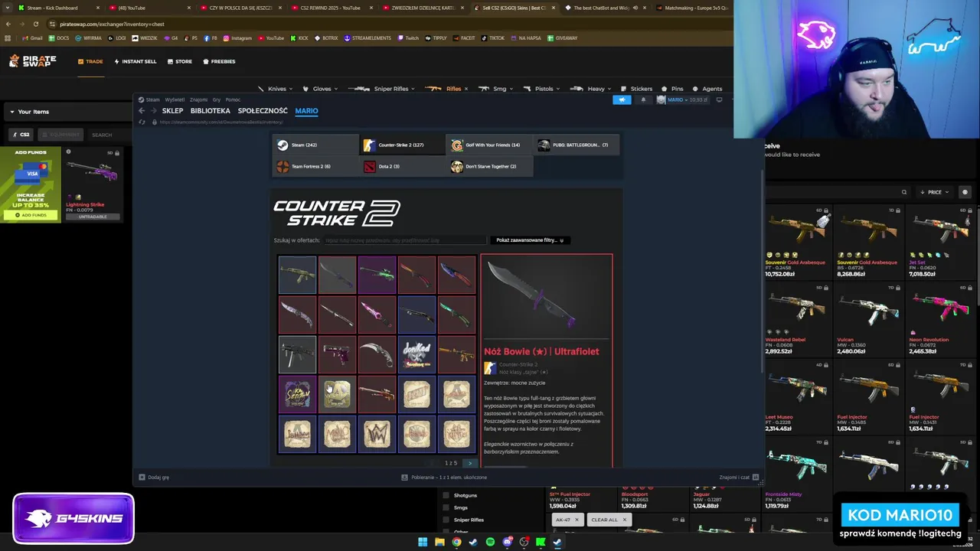Viewport: 980px width, 551px height.
Task: Collapse the Your Items section
Action: 12,112
